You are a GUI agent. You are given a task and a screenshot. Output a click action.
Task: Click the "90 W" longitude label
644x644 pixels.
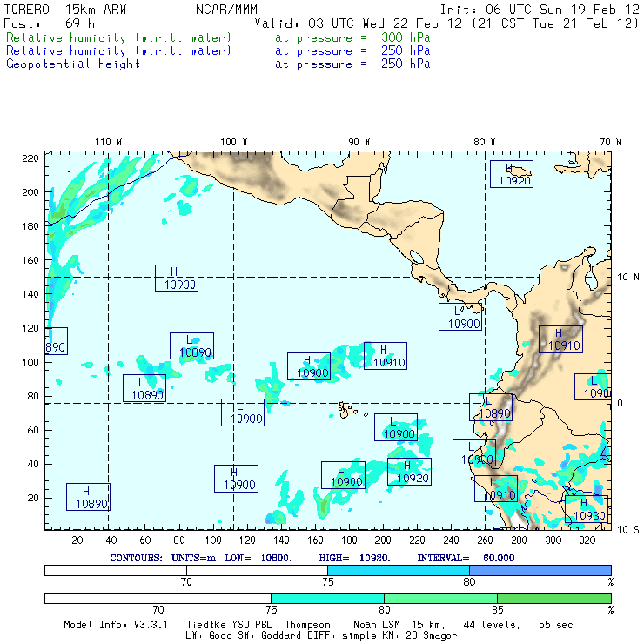click(x=359, y=142)
